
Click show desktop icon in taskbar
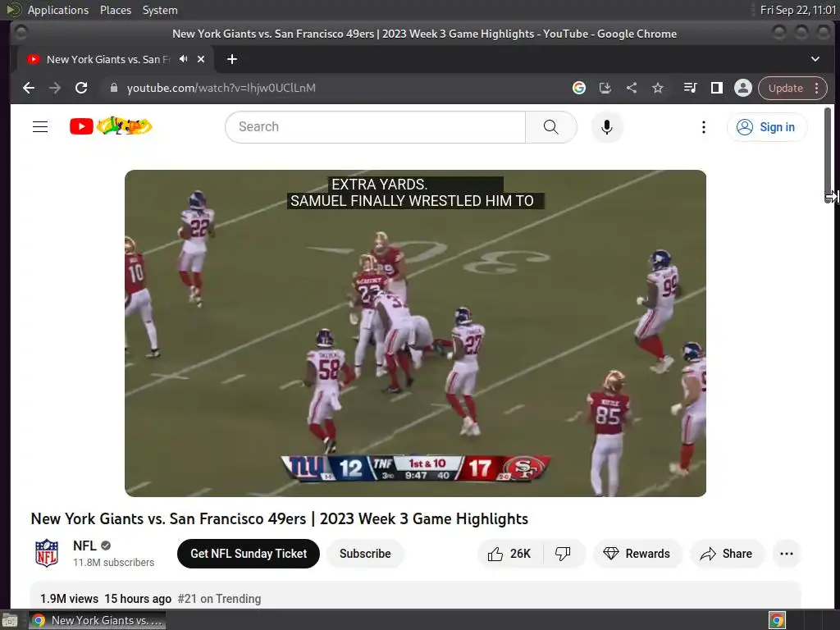(10, 620)
